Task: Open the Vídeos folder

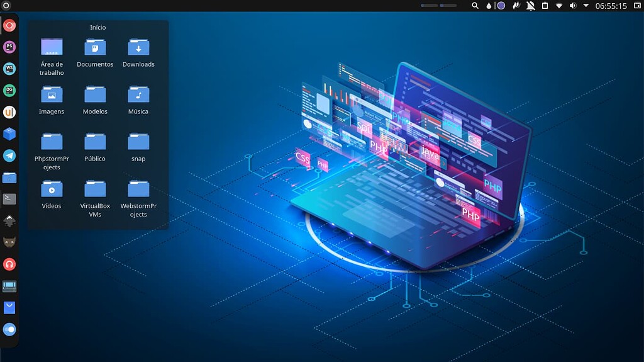Action: click(x=52, y=195)
